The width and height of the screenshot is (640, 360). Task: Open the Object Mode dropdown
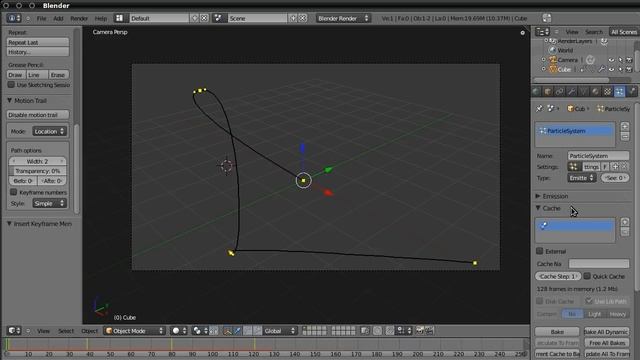click(x=135, y=331)
